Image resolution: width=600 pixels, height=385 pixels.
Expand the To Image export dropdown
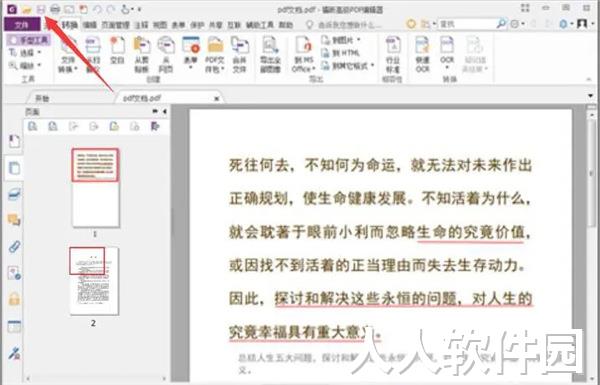[341, 40]
